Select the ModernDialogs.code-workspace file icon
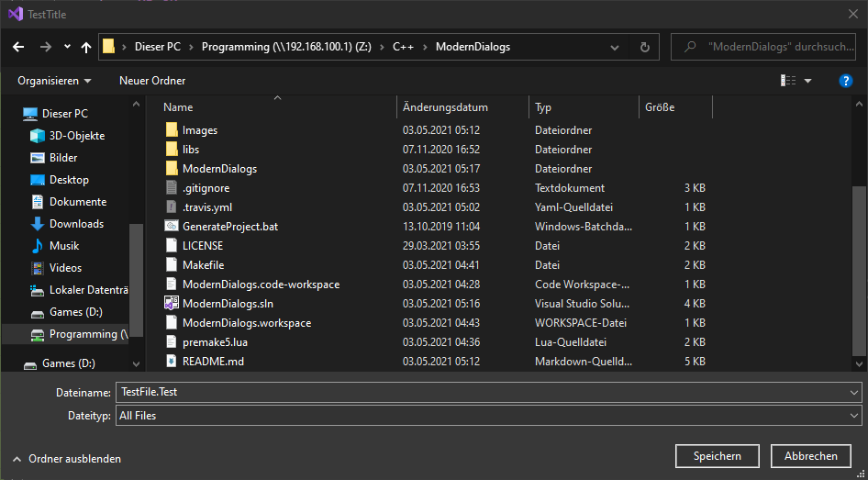868x480 pixels. (x=172, y=284)
